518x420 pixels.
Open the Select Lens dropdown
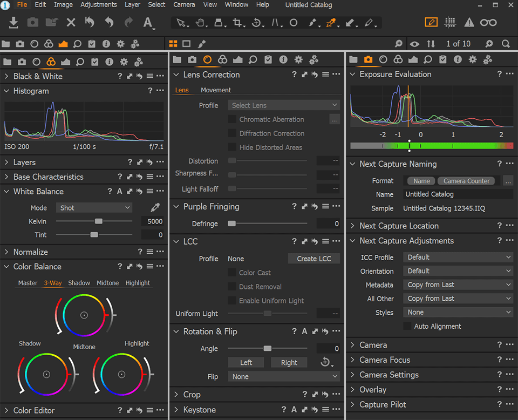283,105
